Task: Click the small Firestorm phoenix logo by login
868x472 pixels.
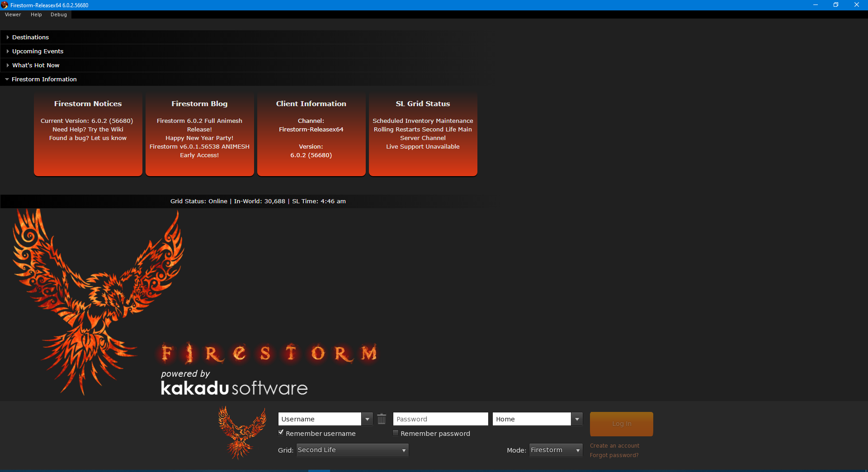Action: (242, 432)
